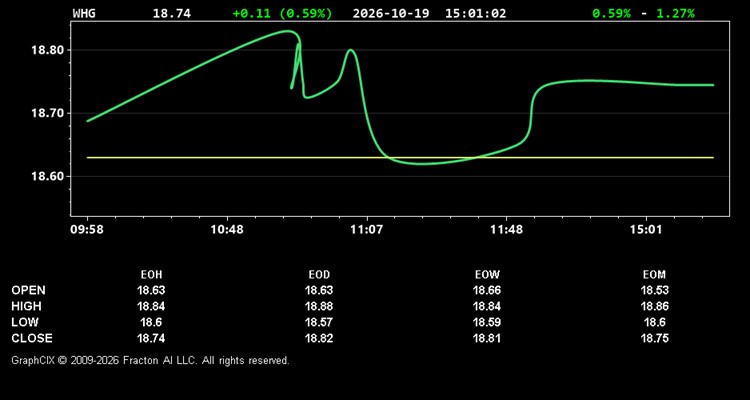The width and height of the screenshot is (750, 400).
Task: Select the EOM low value 18.6
Action: (654, 322)
